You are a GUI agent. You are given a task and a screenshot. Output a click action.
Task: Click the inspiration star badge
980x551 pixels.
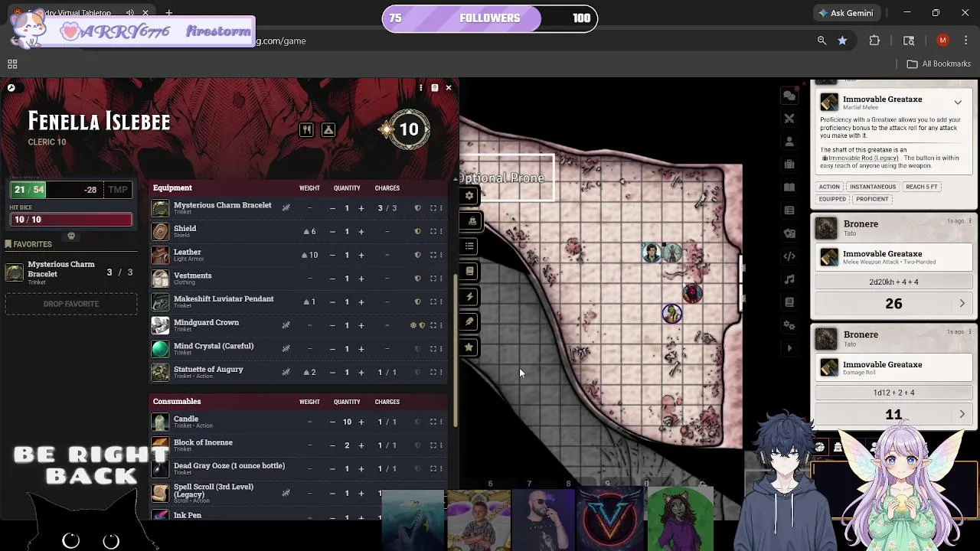point(387,129)
